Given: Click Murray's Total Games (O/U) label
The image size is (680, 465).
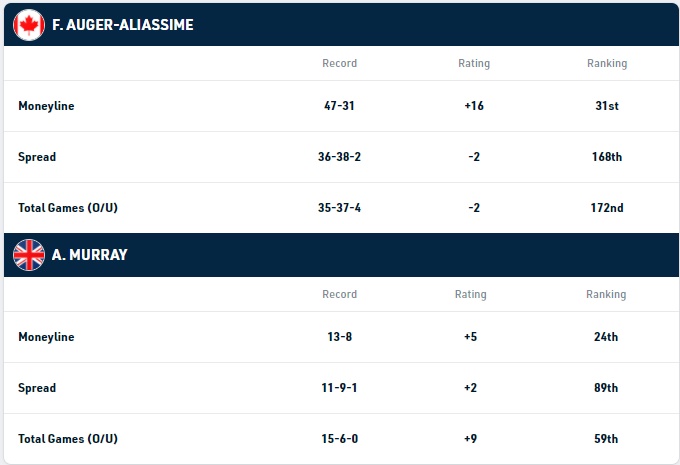Looking at the screenshot, I should click(x=68, y=439).
